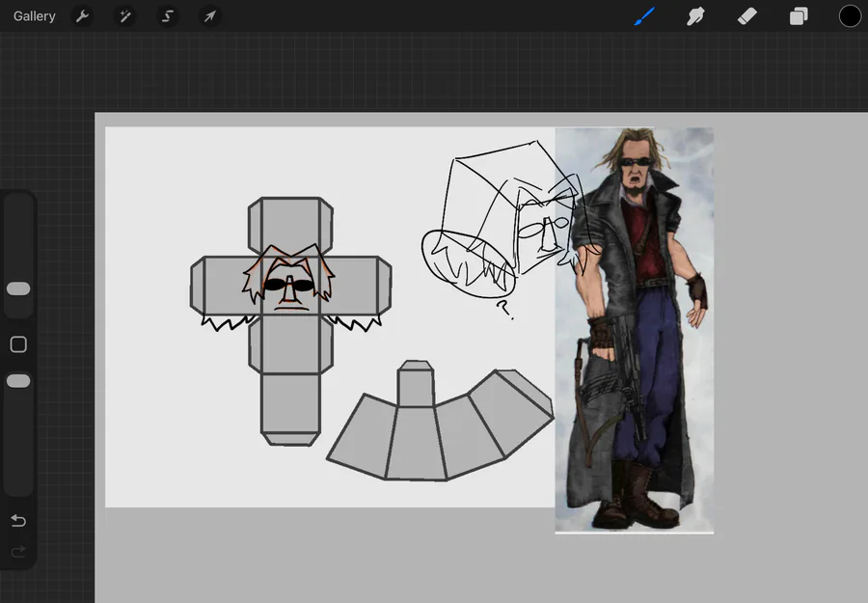
Task: Click the brush opacity slider handle
Action: [18, 381]
